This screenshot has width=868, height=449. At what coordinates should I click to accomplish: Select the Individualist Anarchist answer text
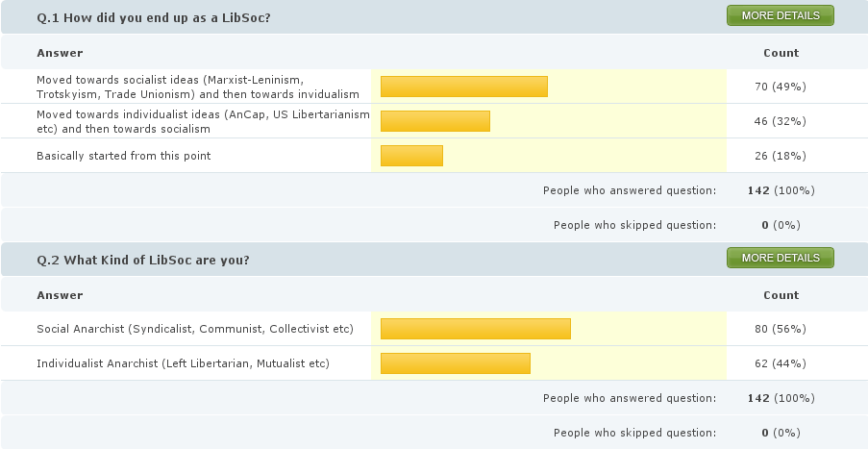point(183,363)
